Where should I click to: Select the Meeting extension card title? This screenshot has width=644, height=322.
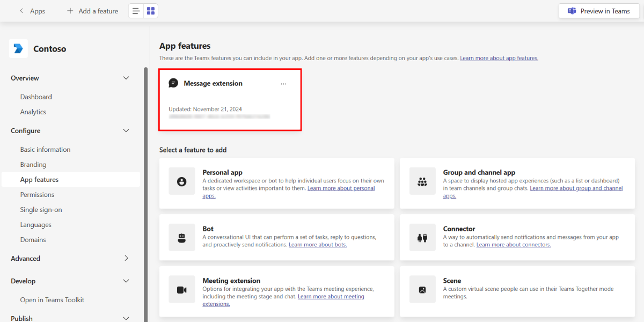click(x=231, y=281)
